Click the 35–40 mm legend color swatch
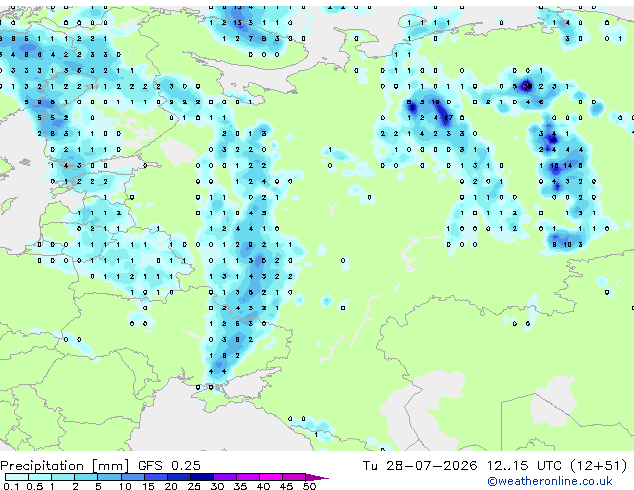Screen dimensions: 634x490 pos(247,477)
